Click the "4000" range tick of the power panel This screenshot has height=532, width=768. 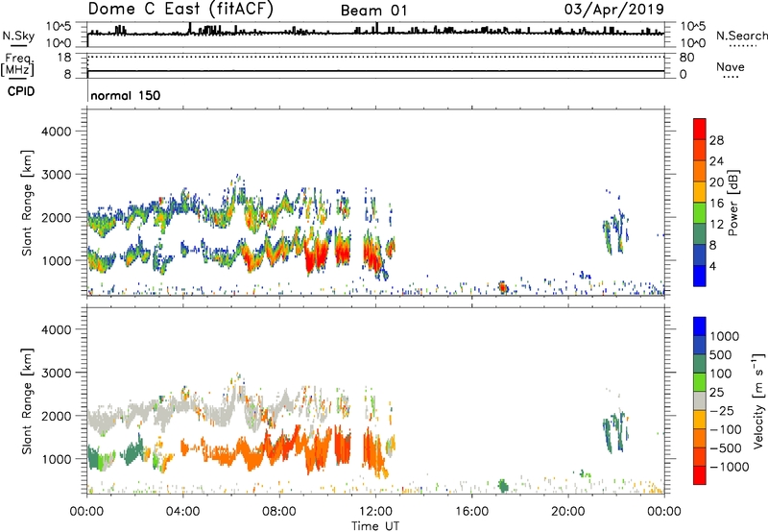coord(56,132)
